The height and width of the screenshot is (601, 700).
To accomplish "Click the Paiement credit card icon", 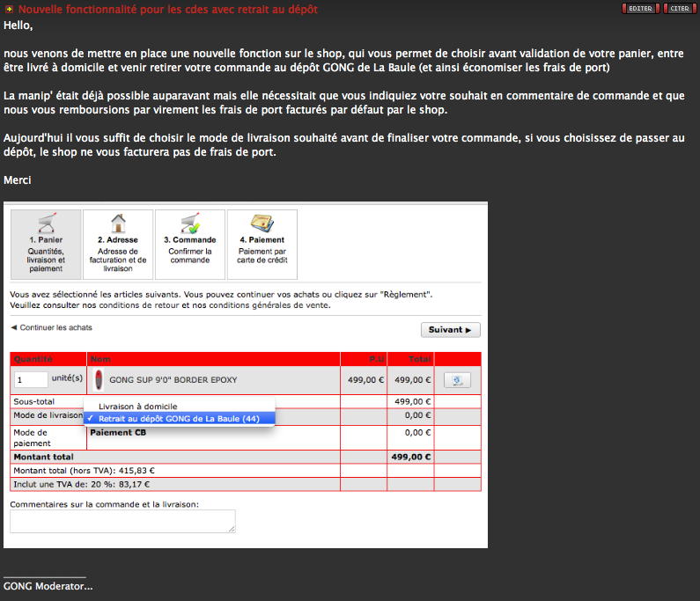I will (x=262, y=223).
